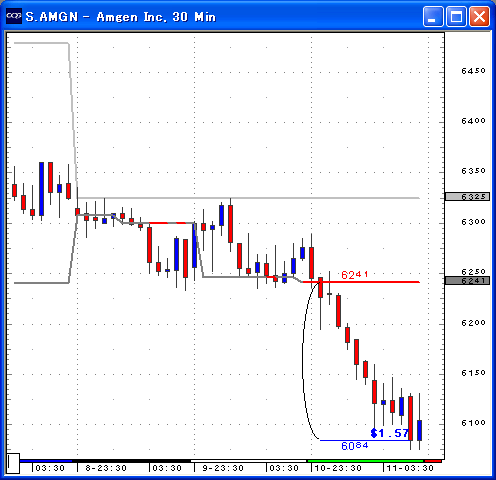Click the red 6241 price line label

tap(355, 275)
